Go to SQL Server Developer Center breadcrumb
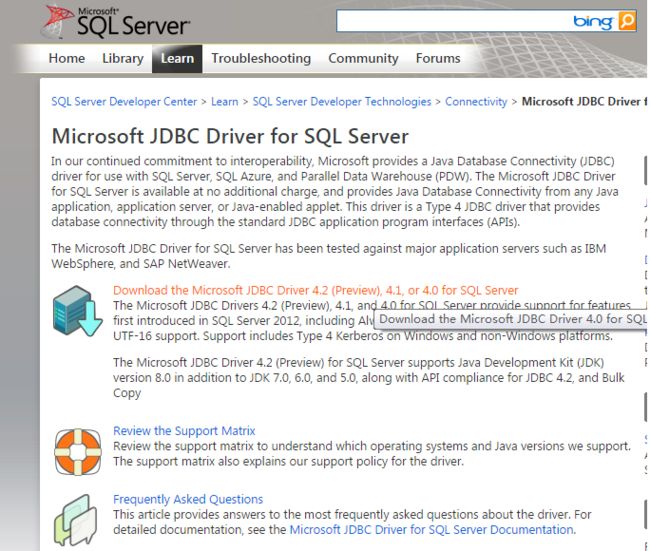 (124, 102)
